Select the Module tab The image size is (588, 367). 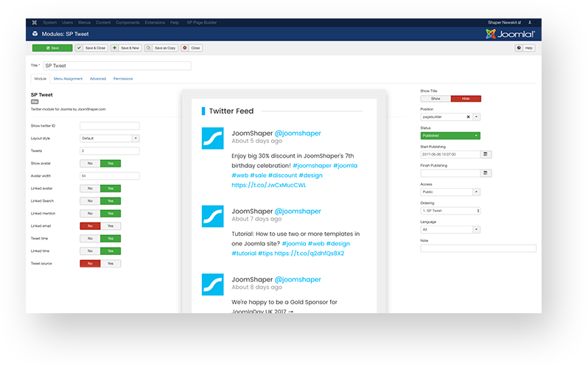pyautogui.click(x=41, y=79)
